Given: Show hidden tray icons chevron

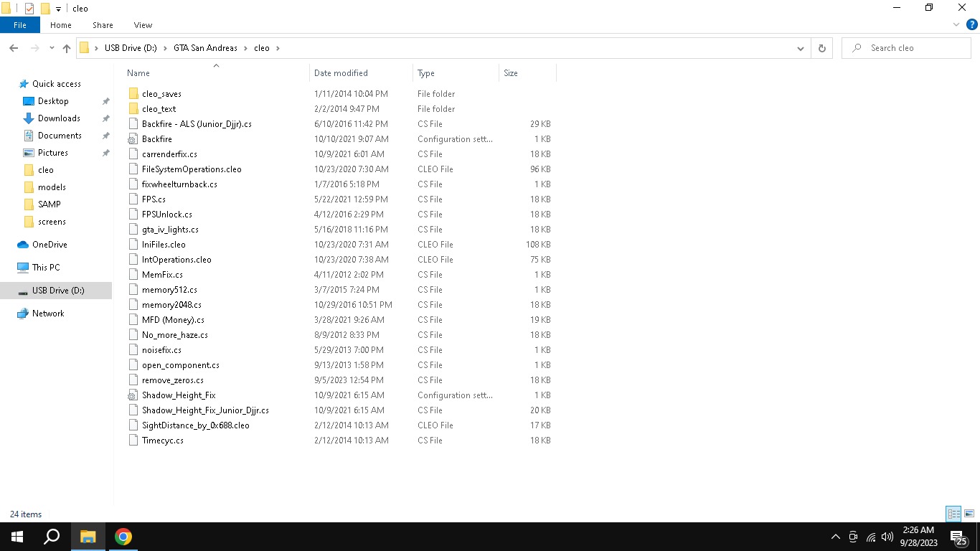Looking at the screenshot, I should (x=835, y=537).
